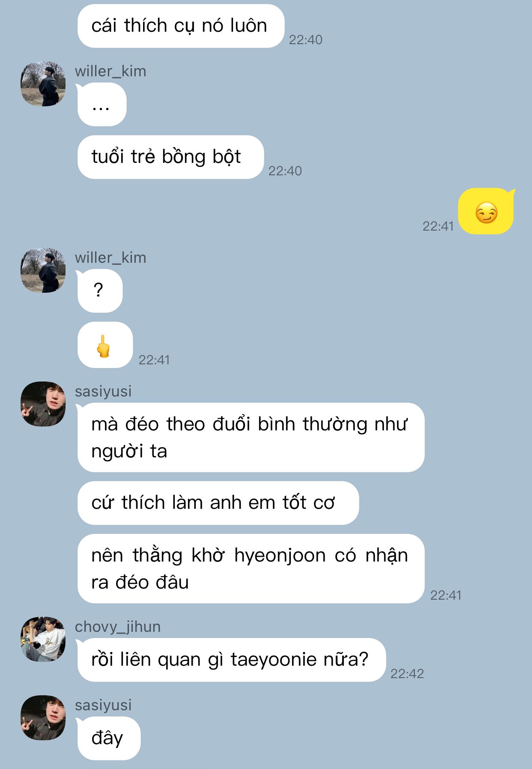Viewport: 532px width, 769px height.
Task: Open sasiyusi's avatar beside 'mà đéo theo đuổi'
Action: [43, 404]
